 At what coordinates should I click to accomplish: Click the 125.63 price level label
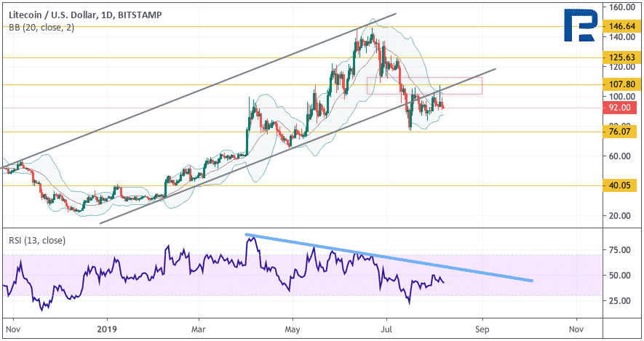[x=619, y=57]
